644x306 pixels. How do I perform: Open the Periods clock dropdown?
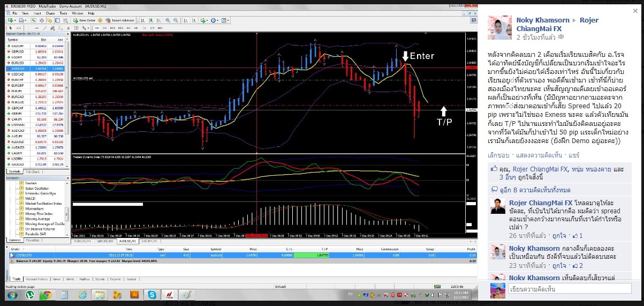pyautogui.click(x=214, y=20)
